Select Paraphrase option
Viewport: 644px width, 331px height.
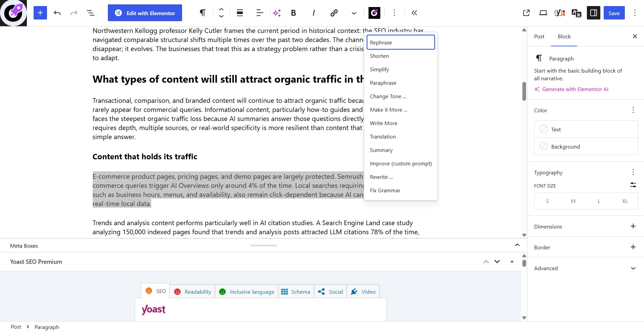click(401, 83)
